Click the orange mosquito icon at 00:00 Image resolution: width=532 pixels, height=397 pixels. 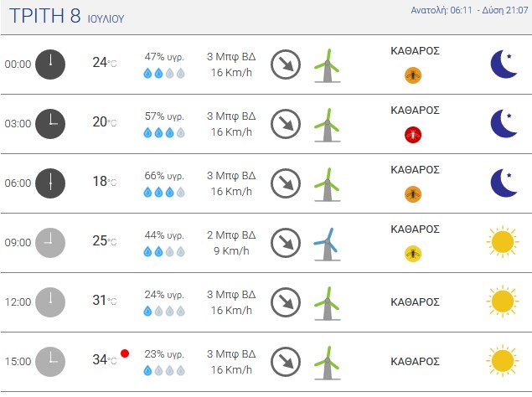tap(413, 75)
